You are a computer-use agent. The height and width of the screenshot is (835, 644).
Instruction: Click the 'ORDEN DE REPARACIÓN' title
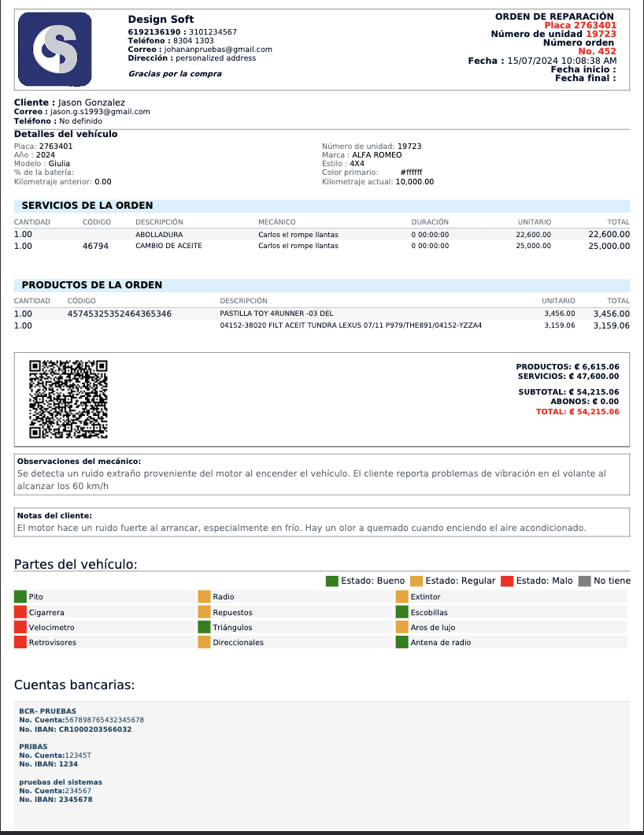tap(554, 17)
